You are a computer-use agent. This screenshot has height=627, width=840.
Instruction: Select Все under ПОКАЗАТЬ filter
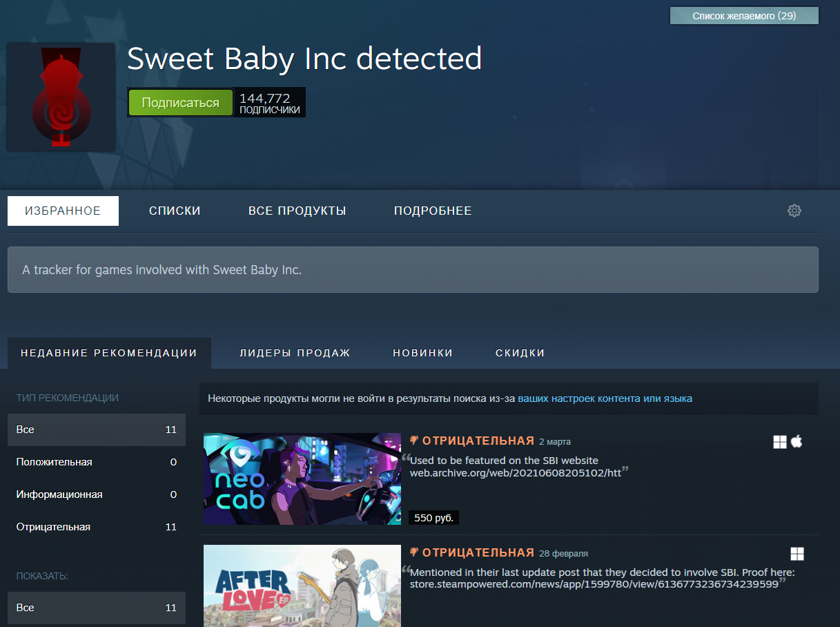coord(97,608)
